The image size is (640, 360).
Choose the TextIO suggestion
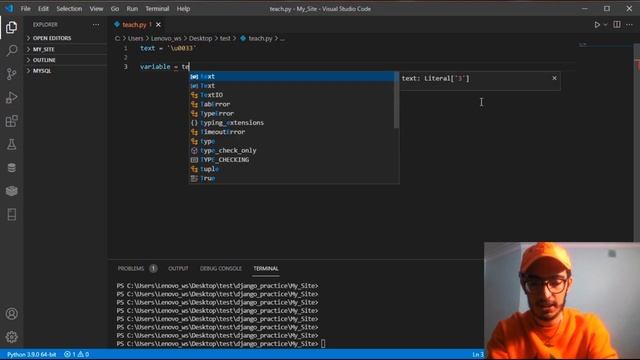(x=291, y=95)
